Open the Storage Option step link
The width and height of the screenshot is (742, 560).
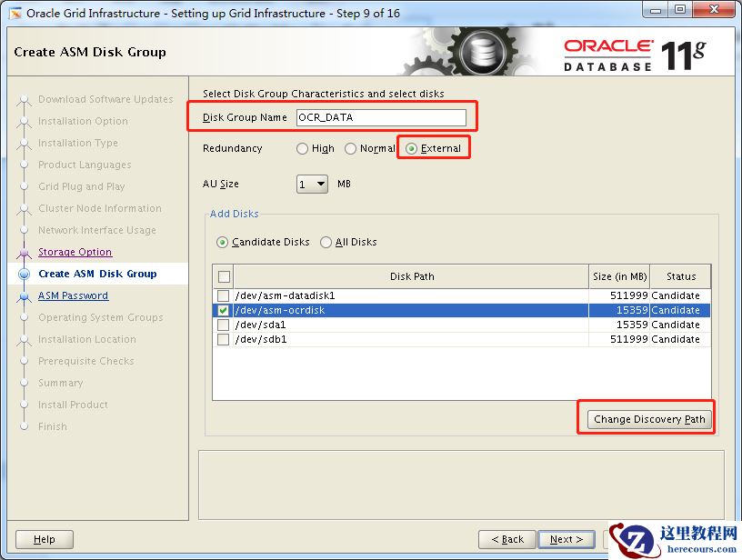75,252
